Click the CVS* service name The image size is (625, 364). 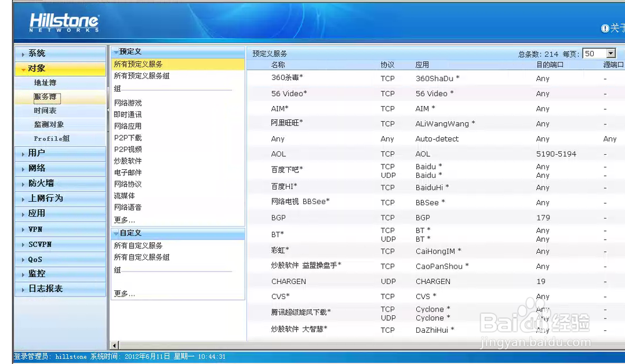[280, 297]
